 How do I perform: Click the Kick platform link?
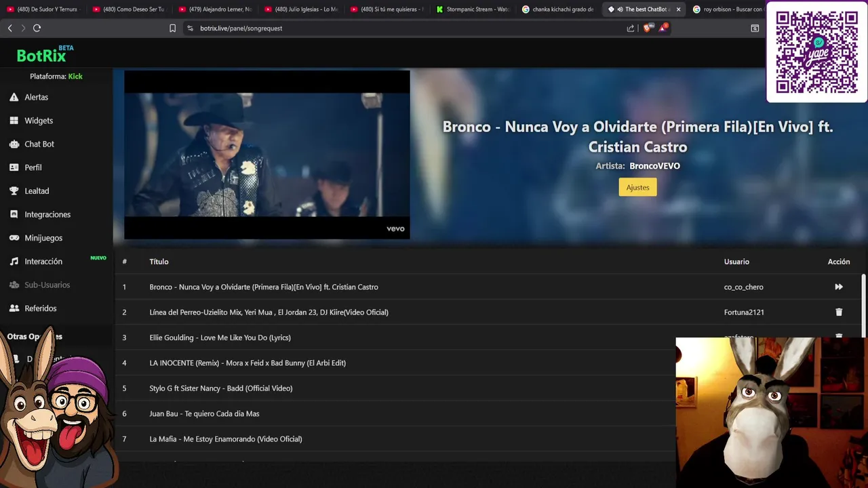click(75, 77)
